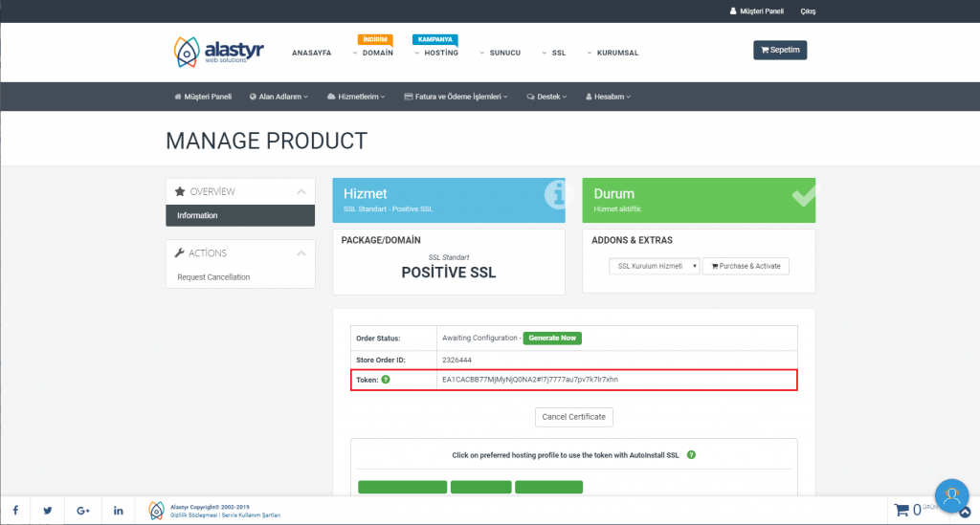Click the MANAGE PRODUCT heading
Screen dimensions: 980x525
(x=267, y=142)
